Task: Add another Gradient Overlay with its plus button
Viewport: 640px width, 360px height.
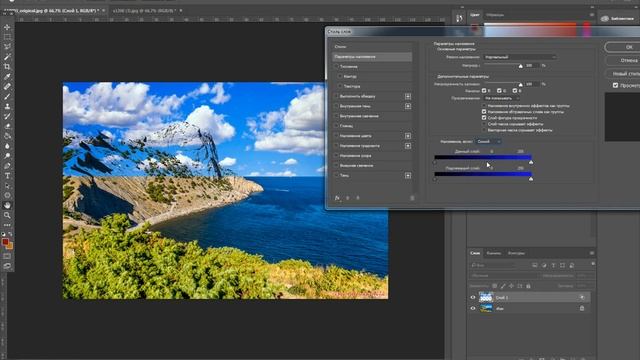Action: click(408, 146)
